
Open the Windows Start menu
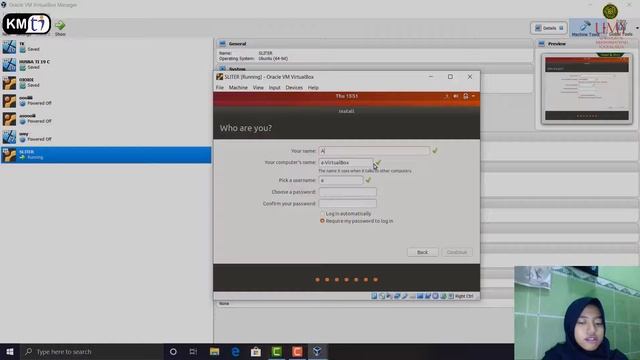[x=10, y=351]
